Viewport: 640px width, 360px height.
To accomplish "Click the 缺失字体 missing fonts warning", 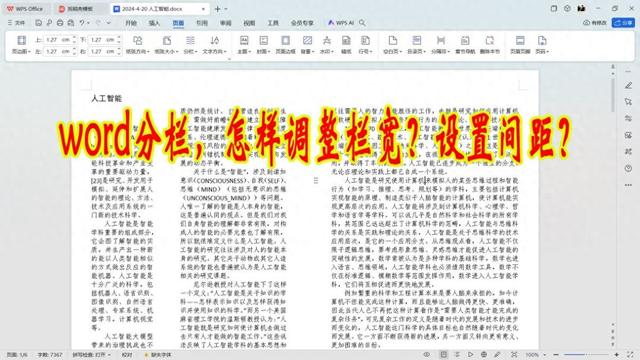I will click(x=158, y=355).
